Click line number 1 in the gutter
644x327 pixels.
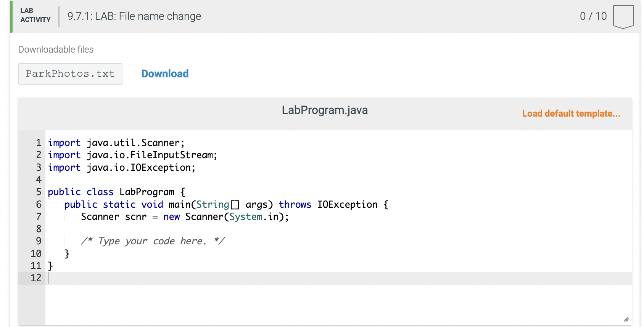pos(39,143)
